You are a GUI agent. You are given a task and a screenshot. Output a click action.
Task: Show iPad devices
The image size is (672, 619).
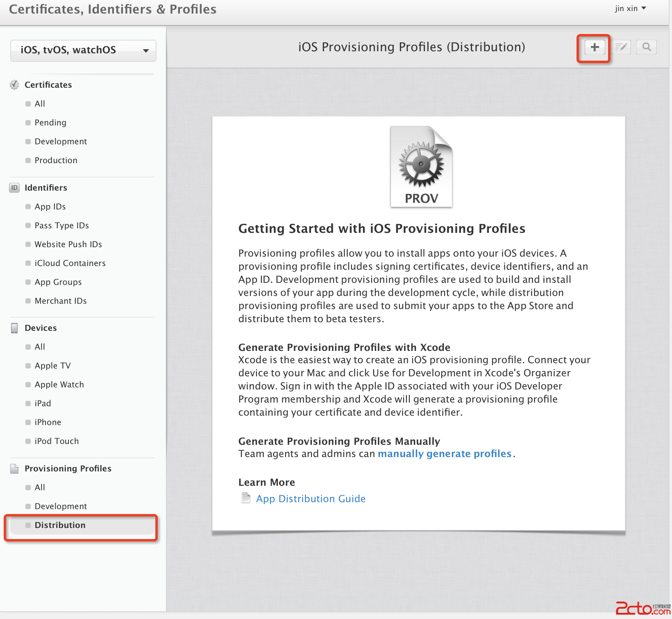(43, 403)
